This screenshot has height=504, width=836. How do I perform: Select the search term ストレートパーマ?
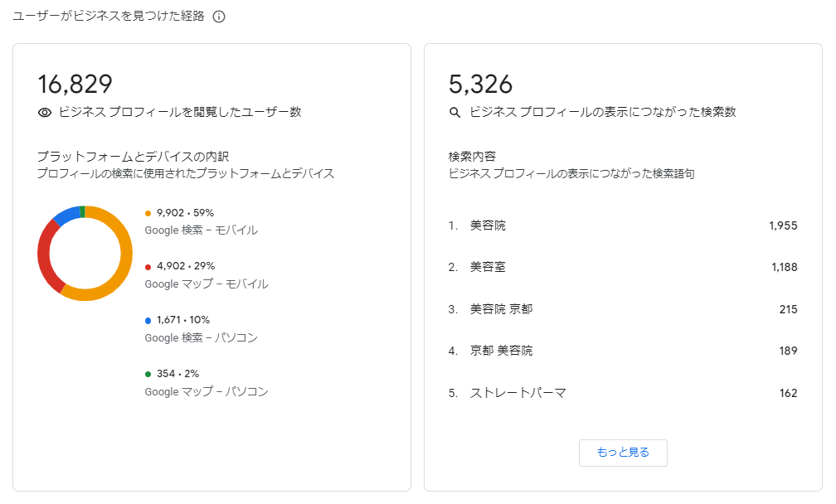click(x=518, y=393)
